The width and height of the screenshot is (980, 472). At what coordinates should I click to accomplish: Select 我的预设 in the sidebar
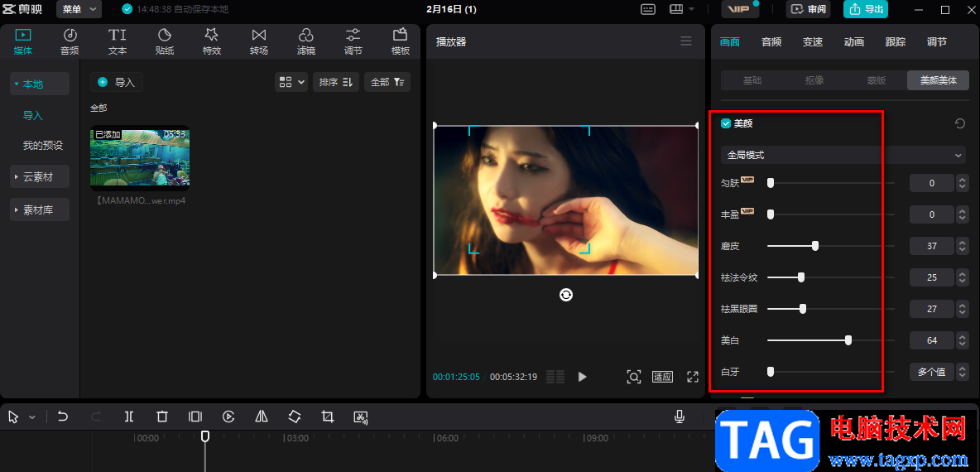pyautogui.click(x=43, y=146)
